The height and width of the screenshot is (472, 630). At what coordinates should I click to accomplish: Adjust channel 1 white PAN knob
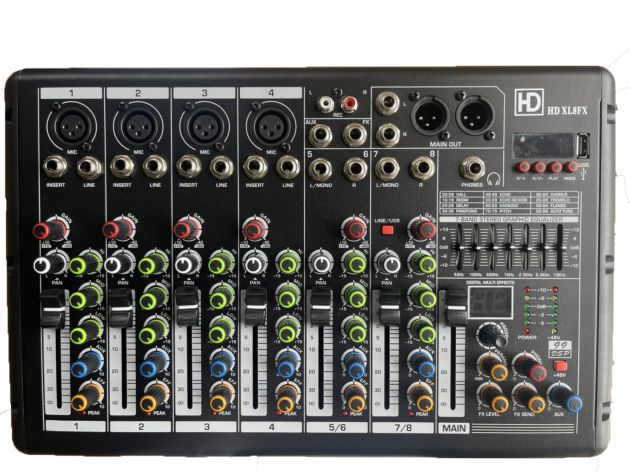pos(50,263)
